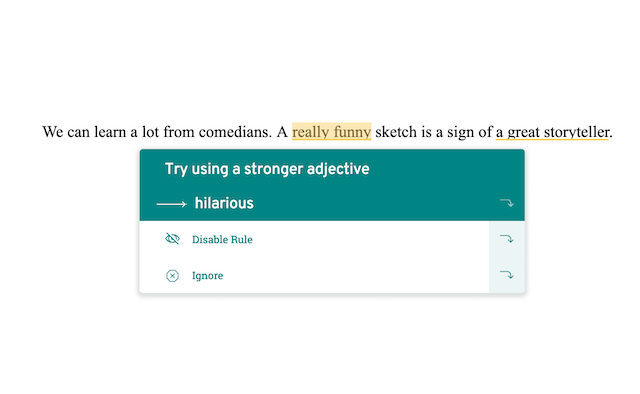Click the curved arrow right of Disable Rule

tap(507, 239)
